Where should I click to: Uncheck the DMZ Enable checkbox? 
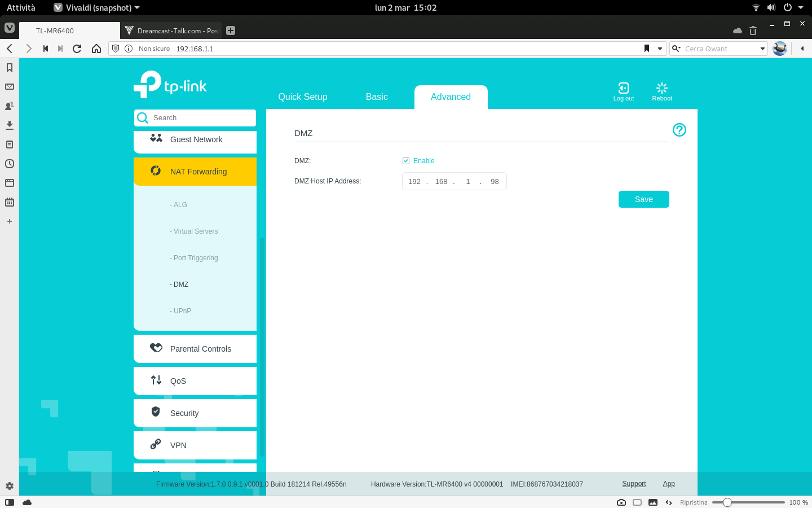pyautogui.click(x=406, y=161)
